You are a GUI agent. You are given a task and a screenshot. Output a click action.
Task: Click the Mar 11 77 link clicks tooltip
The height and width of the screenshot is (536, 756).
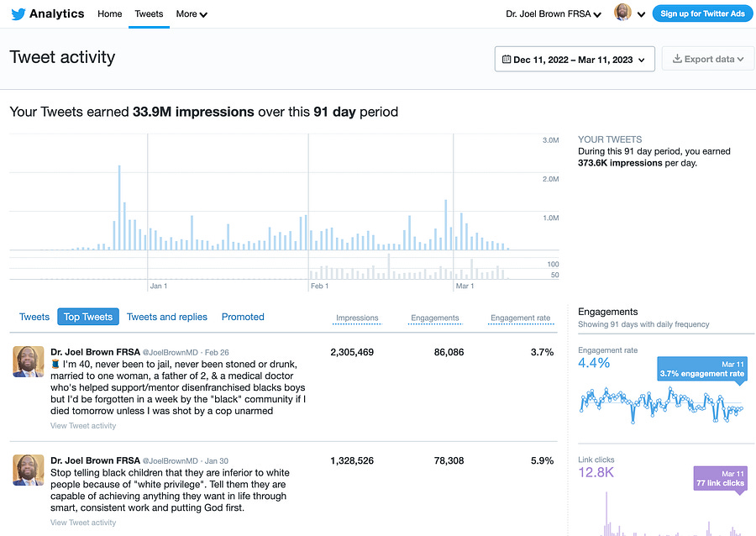coord(721,479)
